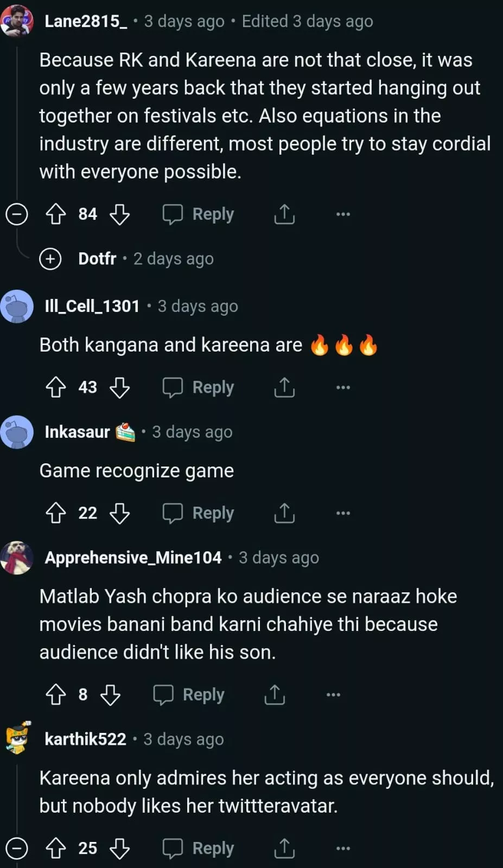Reply to Inkasaur's comment
Viewport: 503px width, 868px height.
click(199, 513)
